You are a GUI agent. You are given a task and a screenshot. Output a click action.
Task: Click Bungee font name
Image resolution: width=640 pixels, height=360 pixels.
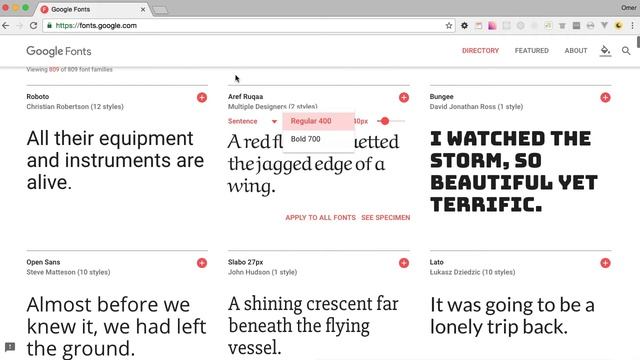coord(441,97)
